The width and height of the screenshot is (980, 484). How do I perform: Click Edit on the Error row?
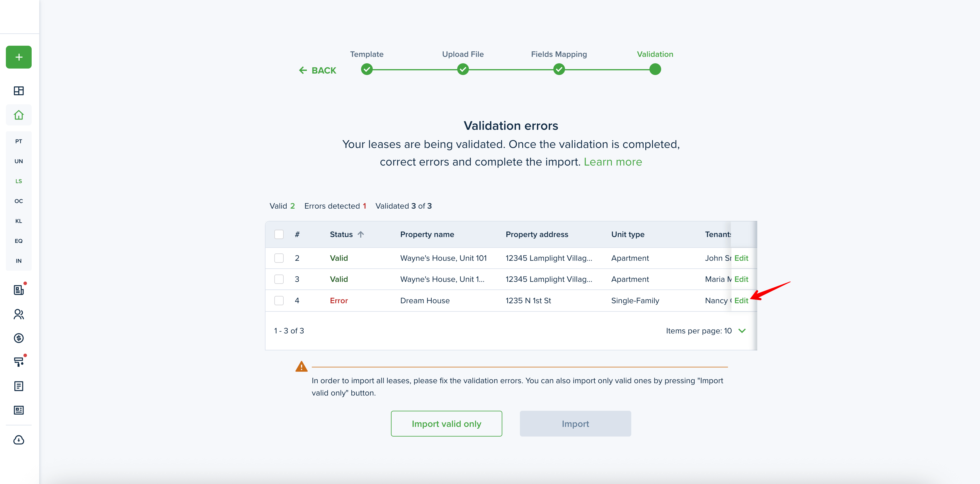coord(741,300)
